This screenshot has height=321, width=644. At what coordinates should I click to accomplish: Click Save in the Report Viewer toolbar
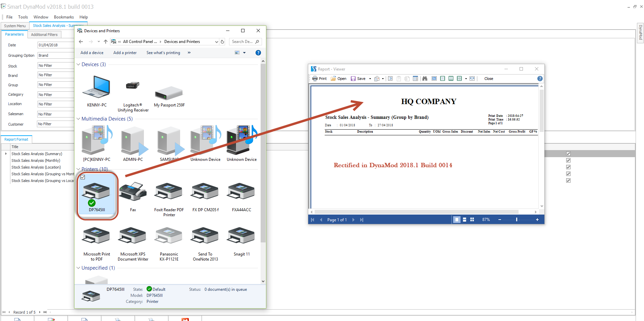click(358, 79)
